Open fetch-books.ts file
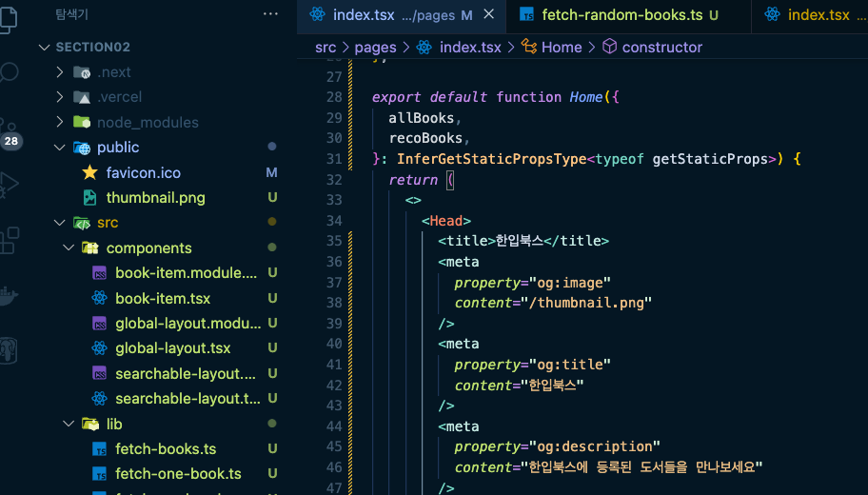The image size is (868, 495). 166,449
